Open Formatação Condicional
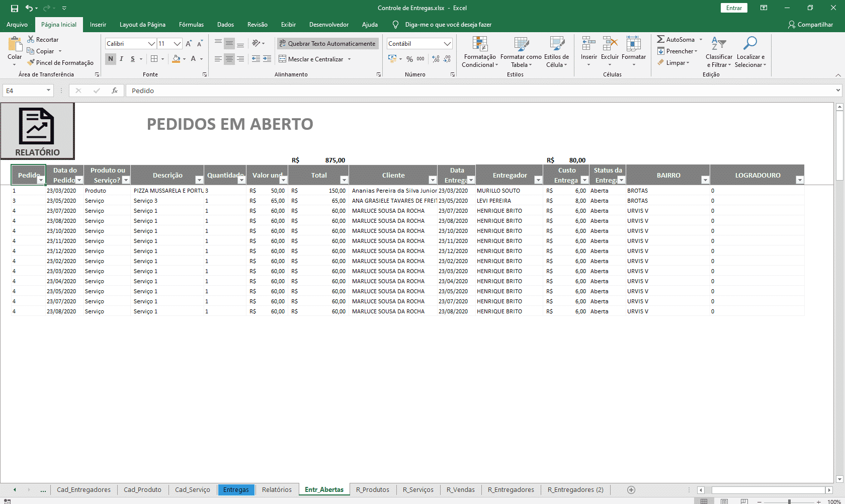Viewport: 845px width, 504px height. click(480, 52)
